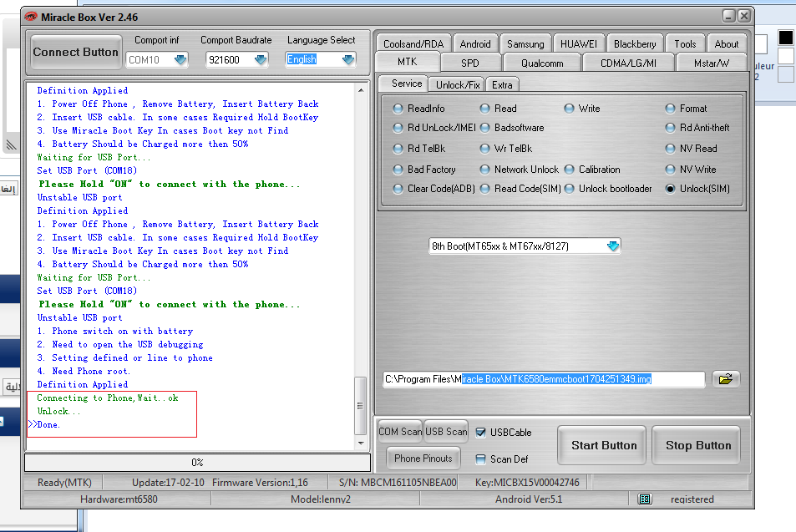Viewport: 796px width, 532px height.
Task: Open the Comport Baudrate 921600 dropdown
Action: (261, 60)
